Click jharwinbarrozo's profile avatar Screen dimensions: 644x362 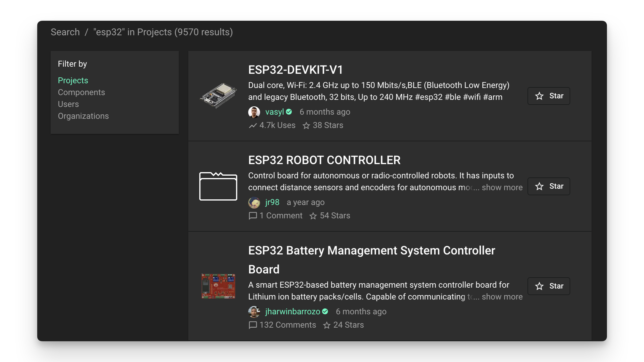coord(254,312)
